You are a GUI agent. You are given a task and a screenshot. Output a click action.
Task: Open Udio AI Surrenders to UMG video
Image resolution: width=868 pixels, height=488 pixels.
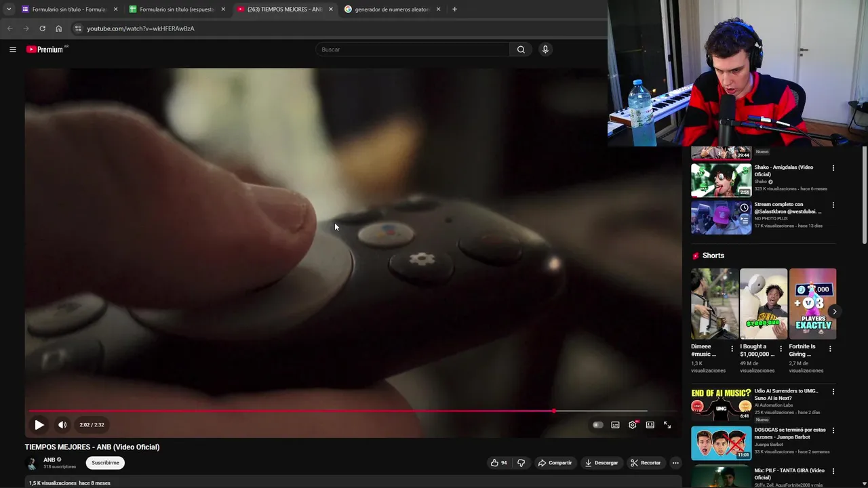pyautogui.click(x=721, y=404)
